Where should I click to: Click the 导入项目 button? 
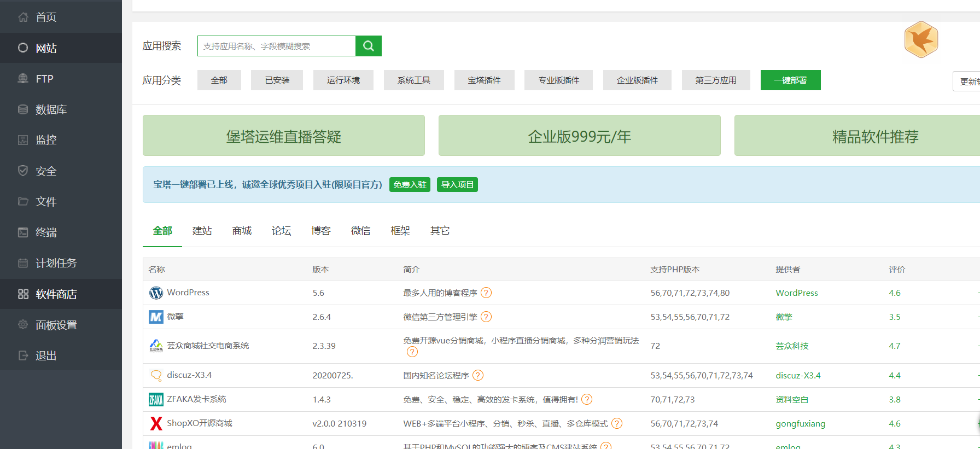457,185
